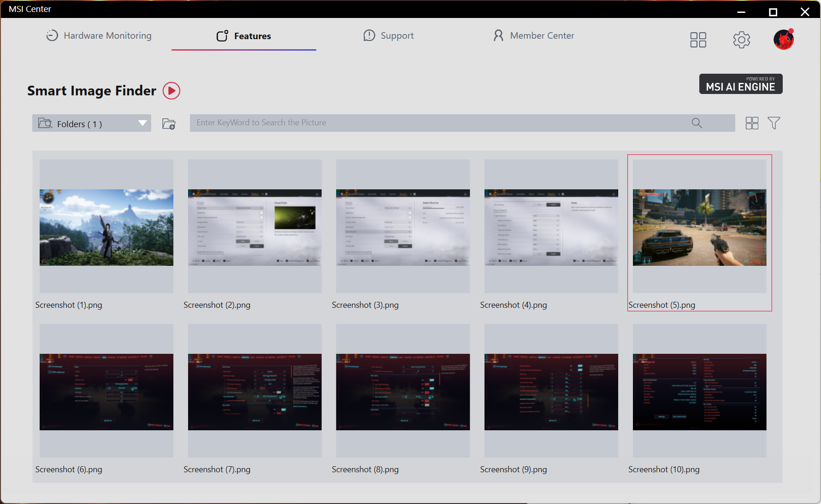Open Screenshot (2).png thumbnail
This screenshot has height=504, width=821.
(x=254, y=227)
